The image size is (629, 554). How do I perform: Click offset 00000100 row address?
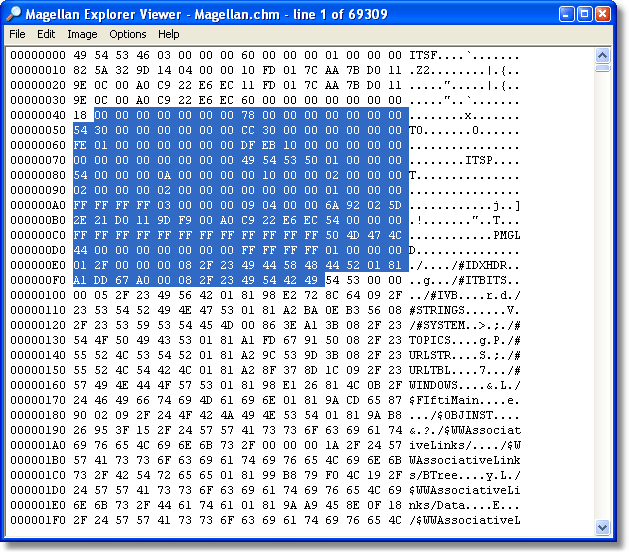click(38, 295)
